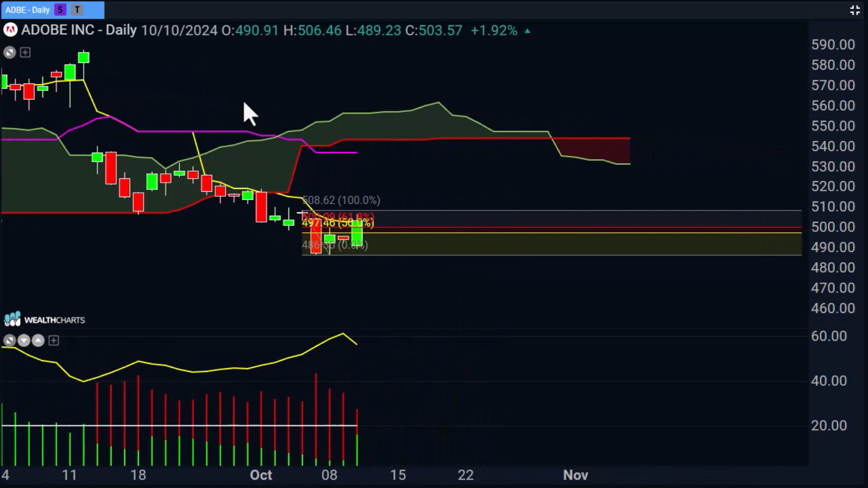
Task: Click the 530.00 price axis label
Action: pyautogui.click(x=833, y=167)
